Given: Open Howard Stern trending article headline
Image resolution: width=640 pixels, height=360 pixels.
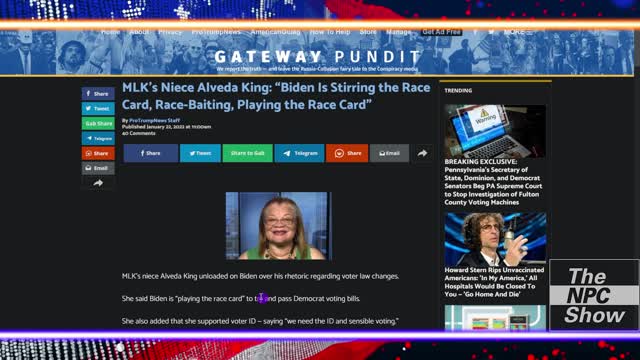Looking at the screenshot, I should 494,282.
